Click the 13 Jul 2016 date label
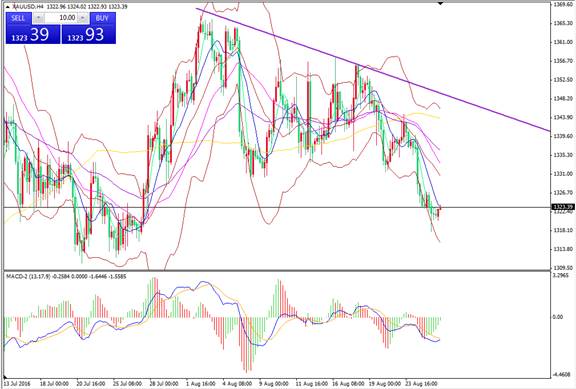576x389 pixels. point(18,383)
